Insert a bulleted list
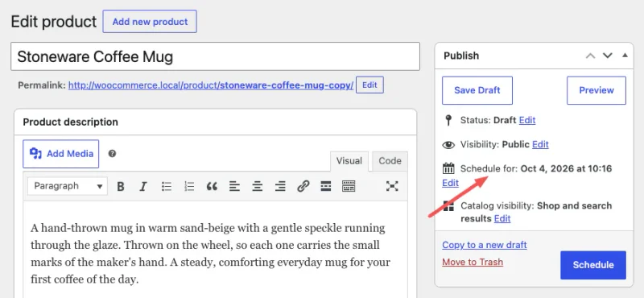This screenshot has height=298, width=644. point(166,186)
